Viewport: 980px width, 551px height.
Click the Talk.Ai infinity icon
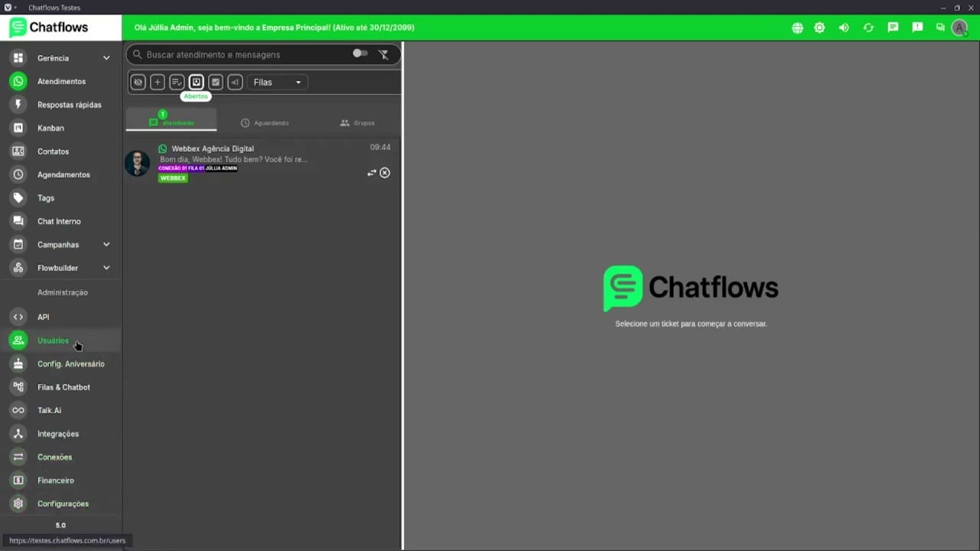(18, 410)
